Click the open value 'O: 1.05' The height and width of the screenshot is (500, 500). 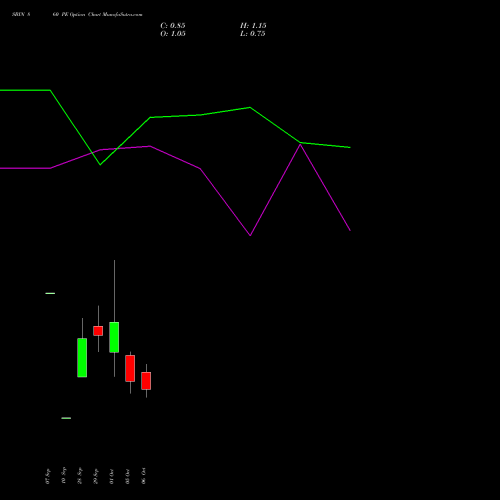(x=173, y=34)
